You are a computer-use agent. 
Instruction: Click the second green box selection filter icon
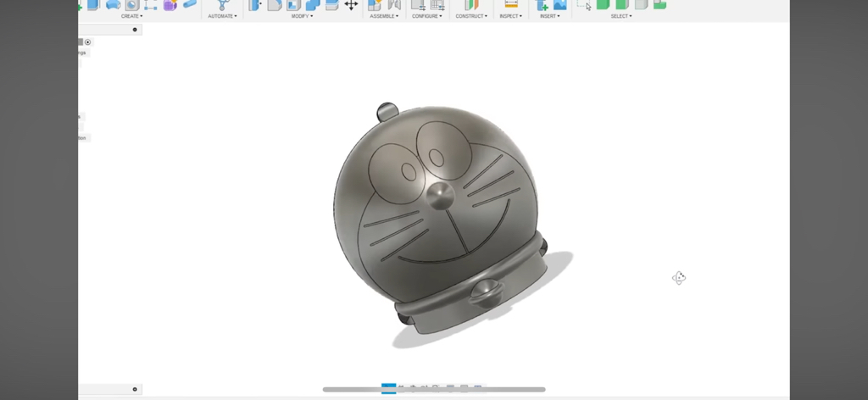point(622,4)
